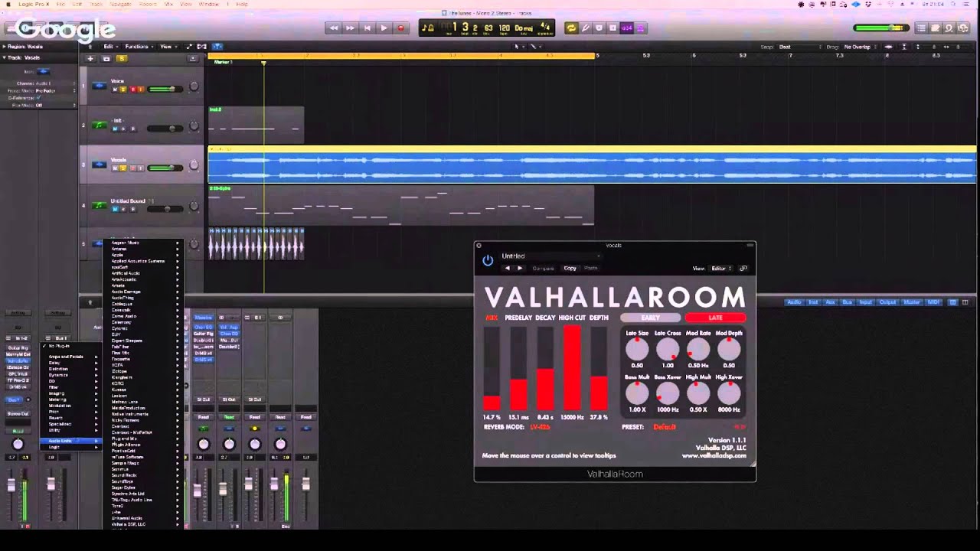Select the Master mixer filter button
This screenshot has width=980, height=551.
coord(912,302)
